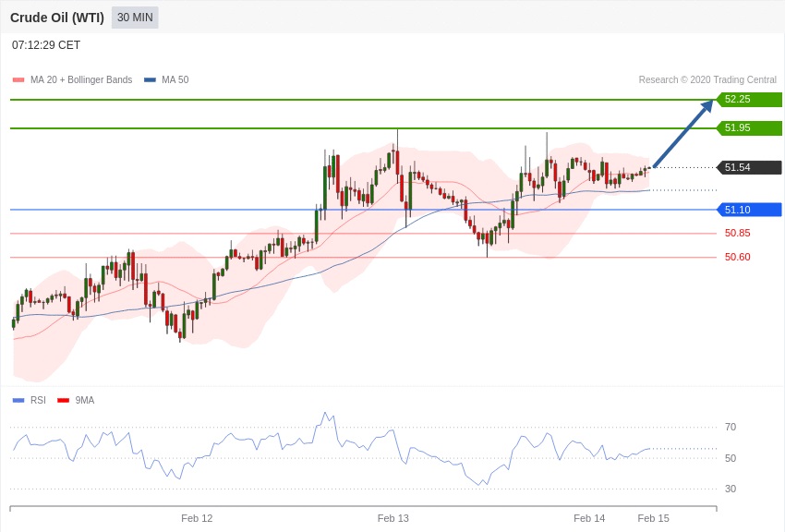Click the RSI 70 axis value

click(x=731, y=427)
